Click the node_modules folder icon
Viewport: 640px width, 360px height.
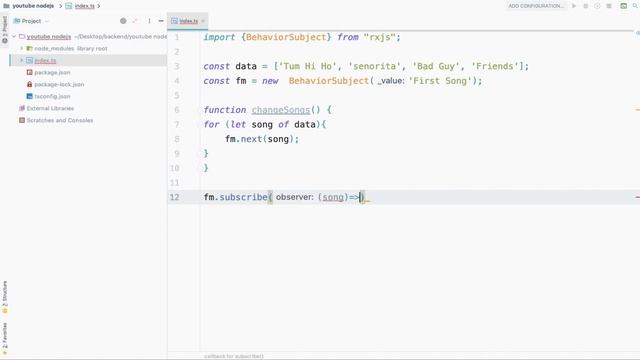point(29,49)
